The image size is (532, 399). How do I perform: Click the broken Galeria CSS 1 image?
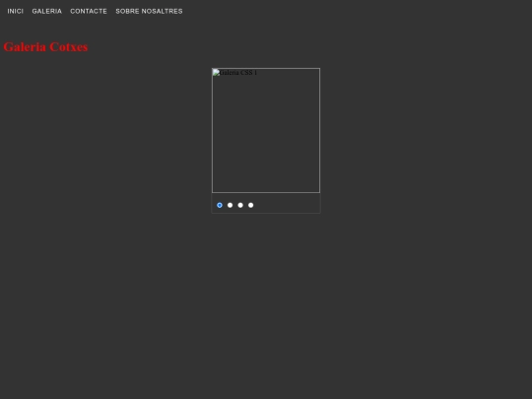click(x=266, y=130)
